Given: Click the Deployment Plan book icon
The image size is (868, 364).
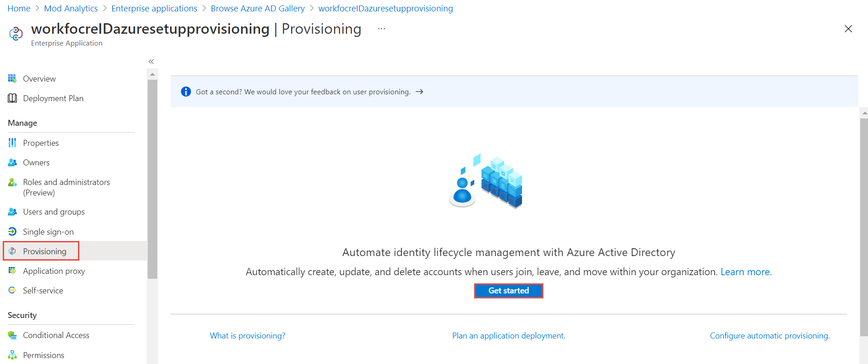Looking at the screenshot, I should tap(12, 98).
